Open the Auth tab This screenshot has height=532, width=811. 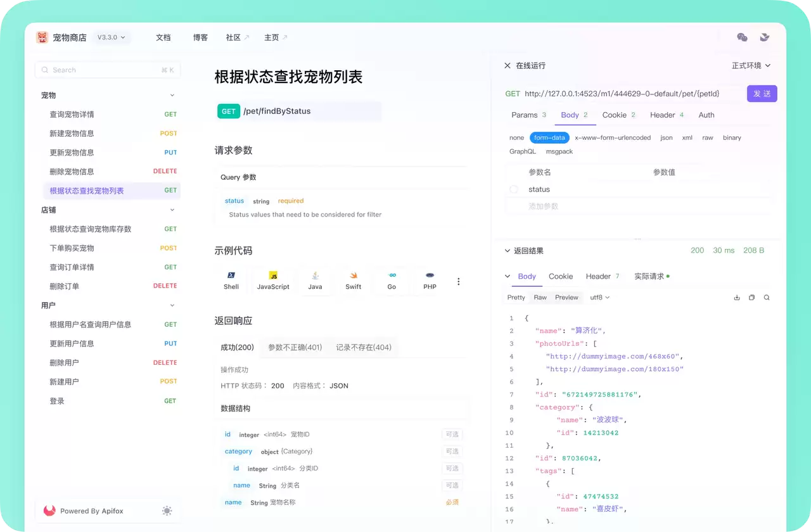[x=706, y=115]
